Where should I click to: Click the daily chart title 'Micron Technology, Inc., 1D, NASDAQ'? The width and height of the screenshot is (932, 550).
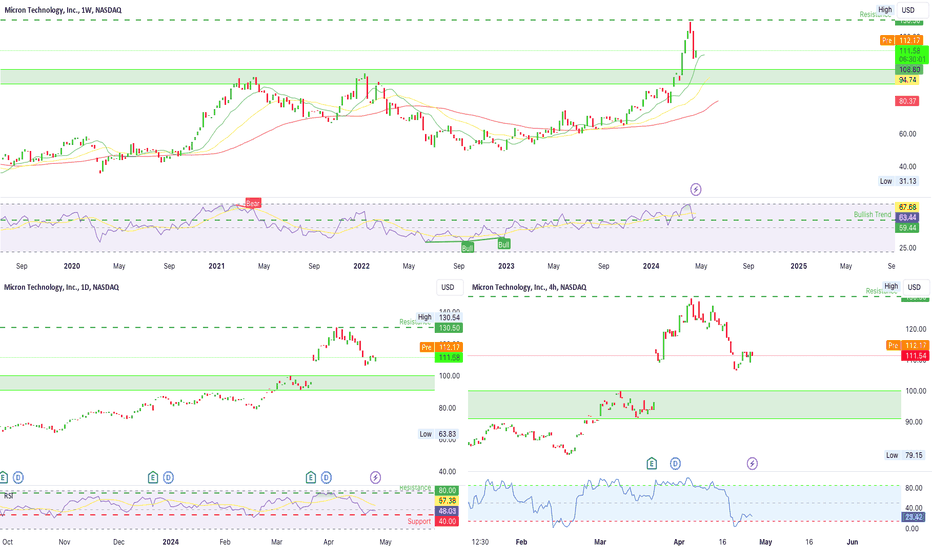pos(61,287)
